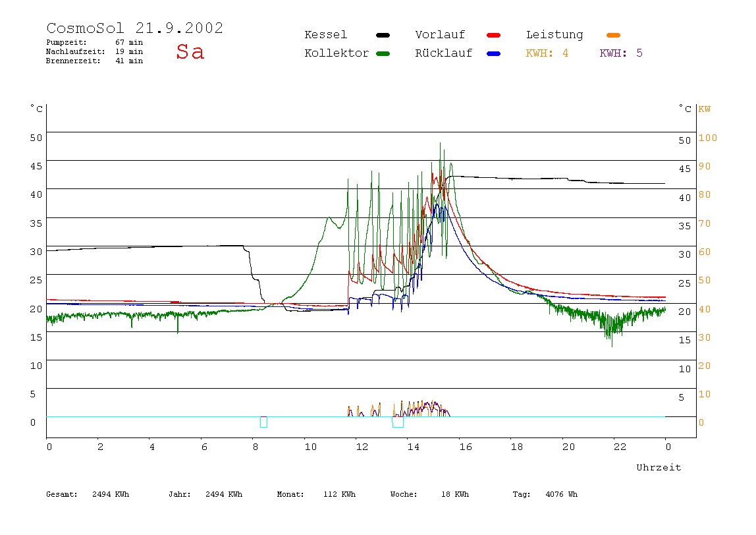Click the red Vorlauf legend swatch
Image resolution: width=756 pixels, height=535 pixels.
(494, 35)
